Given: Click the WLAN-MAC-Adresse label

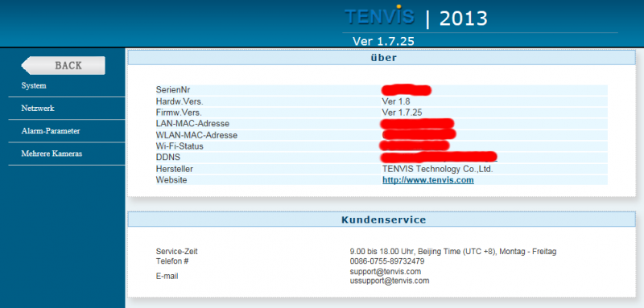Looking at the screenshot, I should coord(196,135).
